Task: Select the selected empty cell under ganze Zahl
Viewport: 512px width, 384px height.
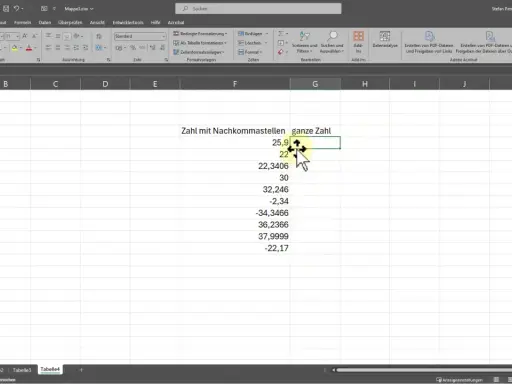Action: pos(315,143)
